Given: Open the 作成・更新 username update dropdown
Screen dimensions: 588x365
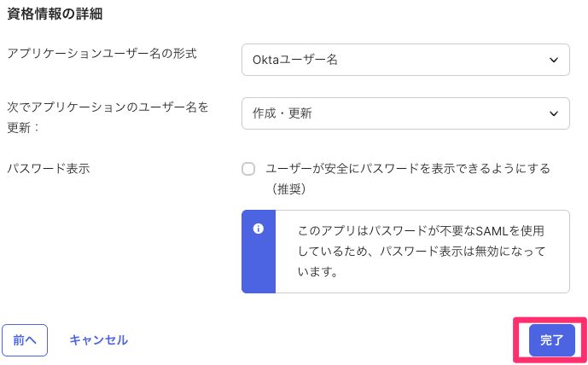Looking at the screenshot, I should [405, 113].
